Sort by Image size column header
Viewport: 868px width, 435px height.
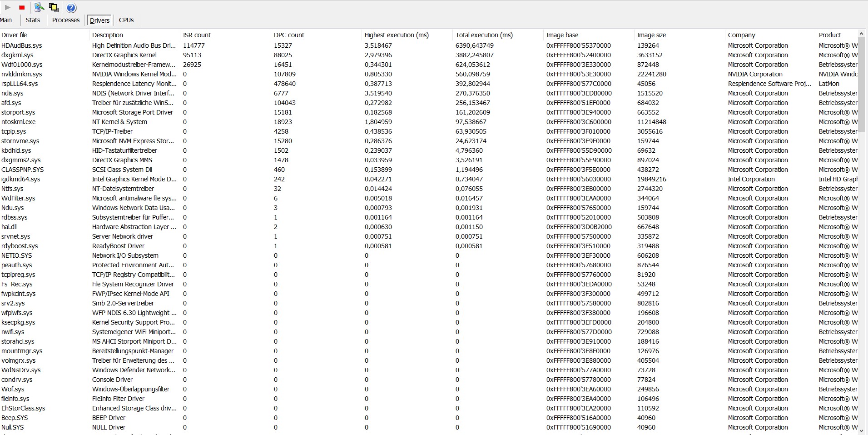[x=680, y=35]
